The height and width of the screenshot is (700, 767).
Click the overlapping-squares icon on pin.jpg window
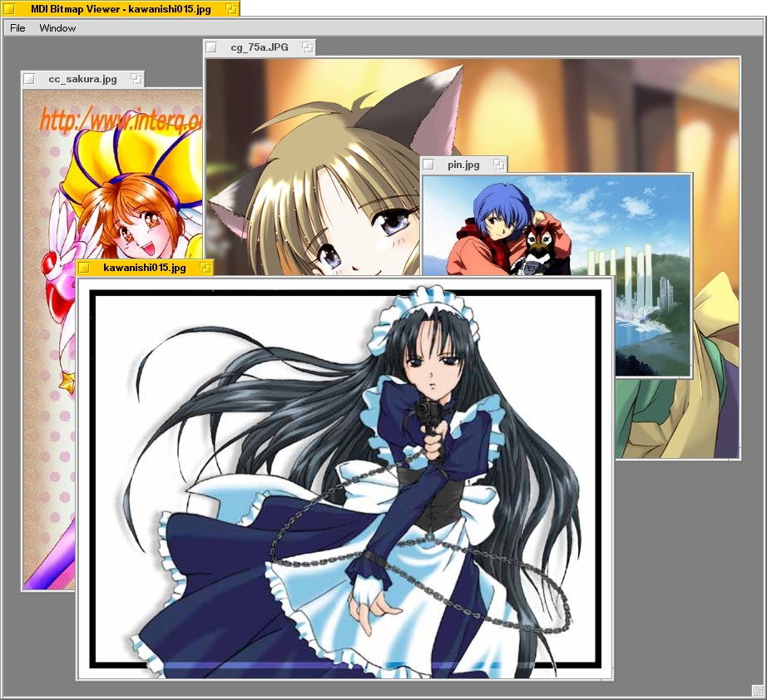tap(499, 165)
